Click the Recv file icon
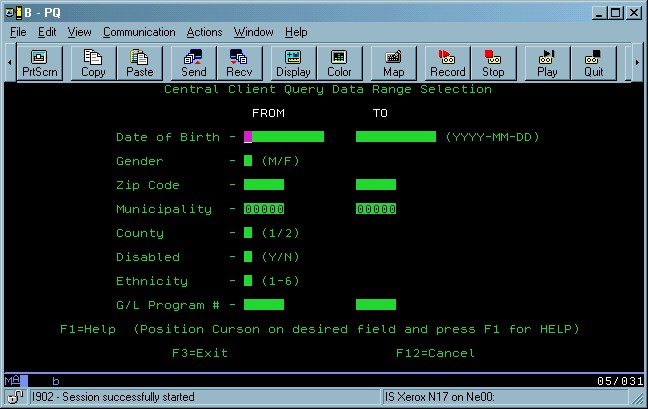 (239, 63)
